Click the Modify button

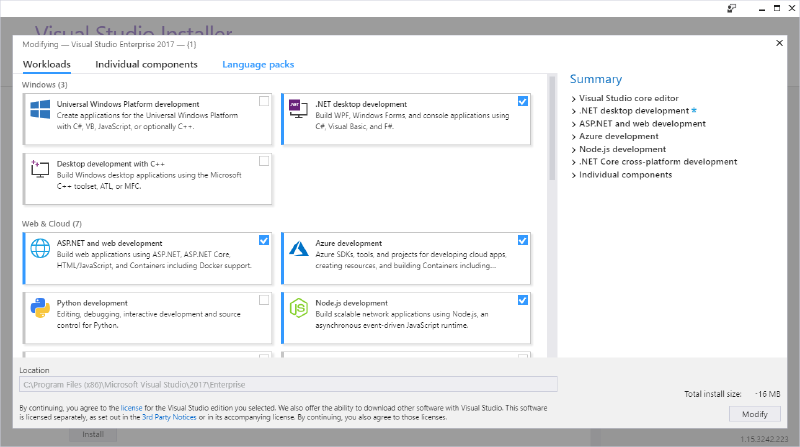[x=755, y=414]
